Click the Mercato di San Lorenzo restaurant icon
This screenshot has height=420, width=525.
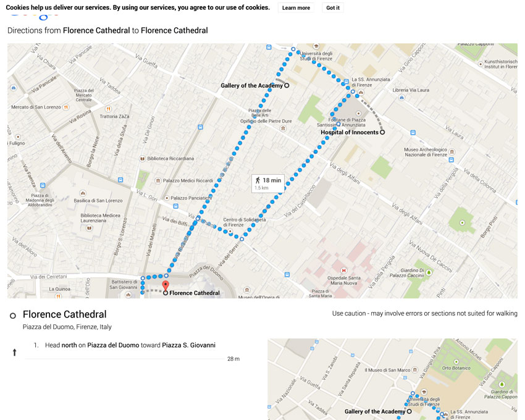point(65,107)
